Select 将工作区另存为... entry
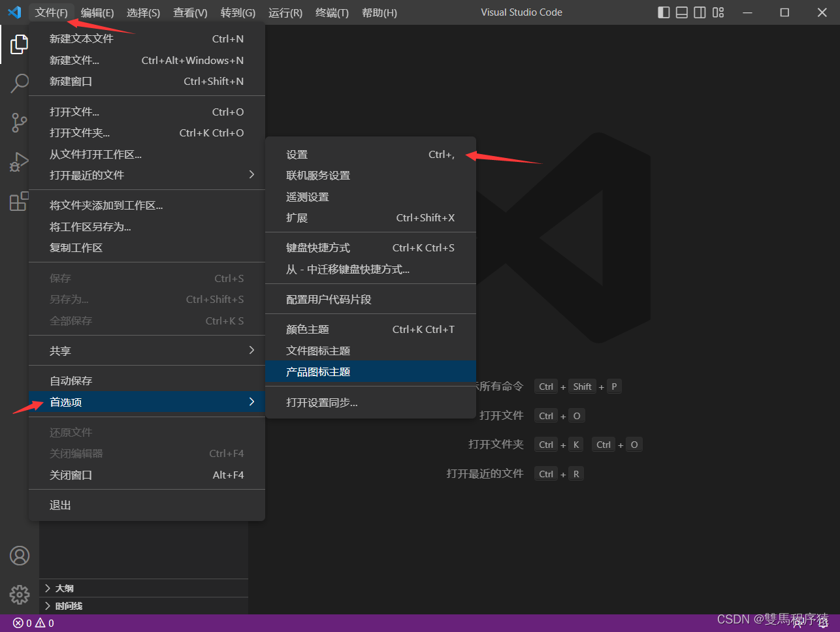The height and width of the screenshot is (632, 840). [147, 227]
